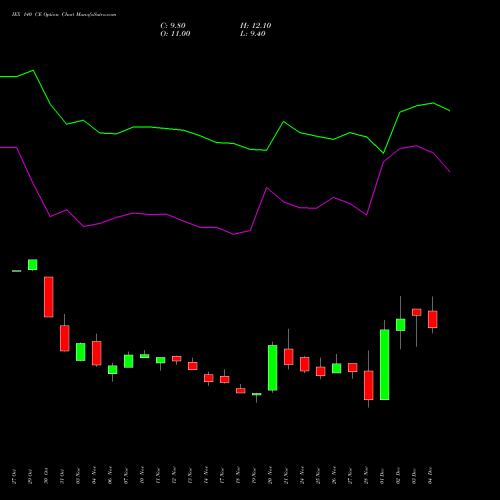
Task: Select the 14 Nov date label
Action: click(x=206, y=476)
